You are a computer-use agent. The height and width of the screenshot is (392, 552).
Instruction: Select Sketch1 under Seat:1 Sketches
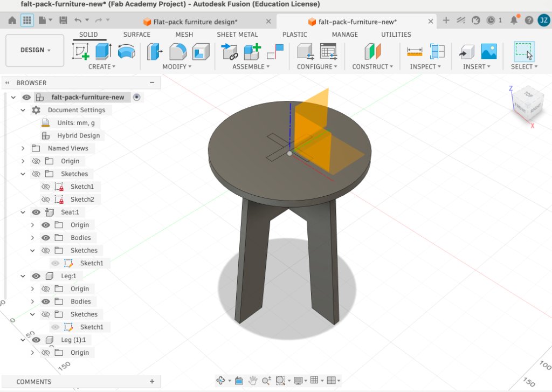pos(92,263)
